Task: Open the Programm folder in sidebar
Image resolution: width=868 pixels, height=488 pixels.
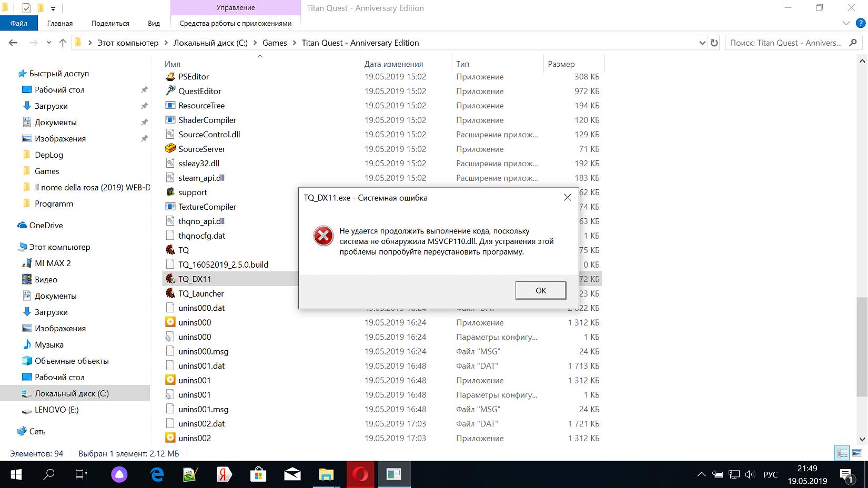Action: coord(54,204)
